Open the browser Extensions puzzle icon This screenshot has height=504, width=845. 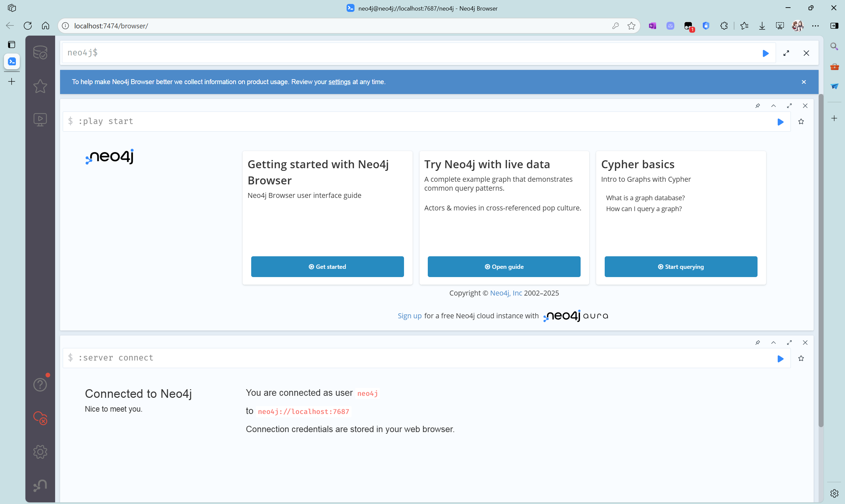point(724,26)
